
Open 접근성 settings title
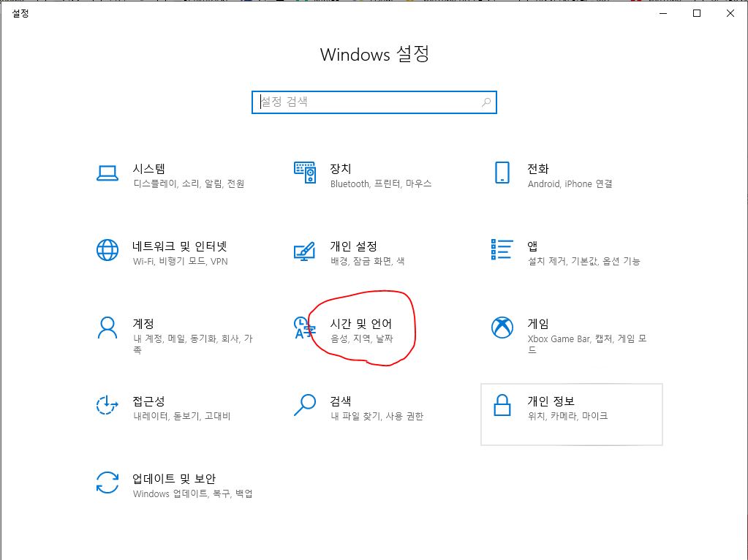149,401
